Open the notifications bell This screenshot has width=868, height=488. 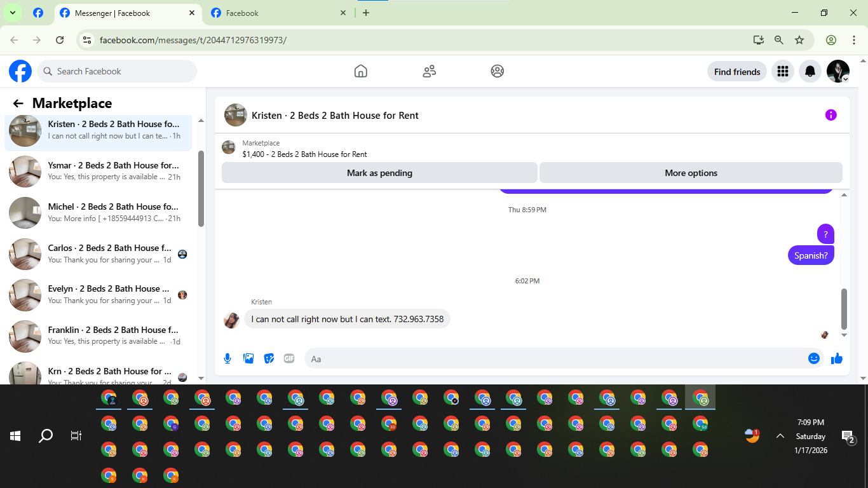click(810, 71)
